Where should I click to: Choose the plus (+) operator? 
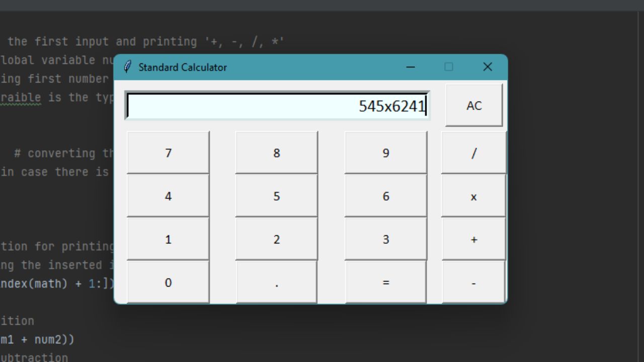tap(474, 239)
